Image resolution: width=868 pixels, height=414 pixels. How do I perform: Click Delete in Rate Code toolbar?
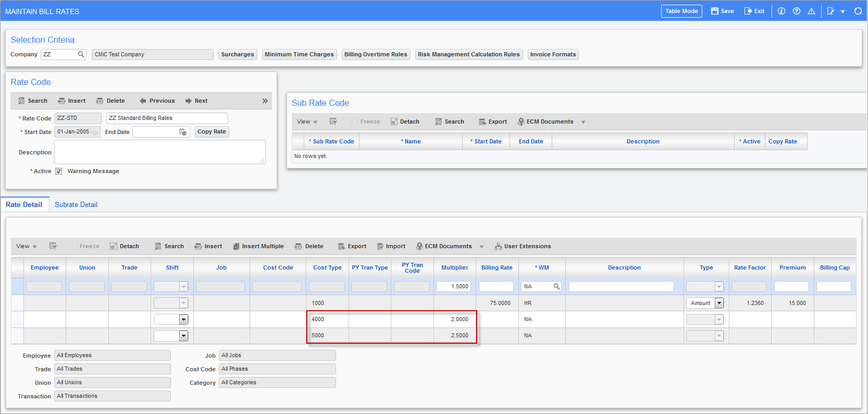pyautogui.click(x=110, y=101)
